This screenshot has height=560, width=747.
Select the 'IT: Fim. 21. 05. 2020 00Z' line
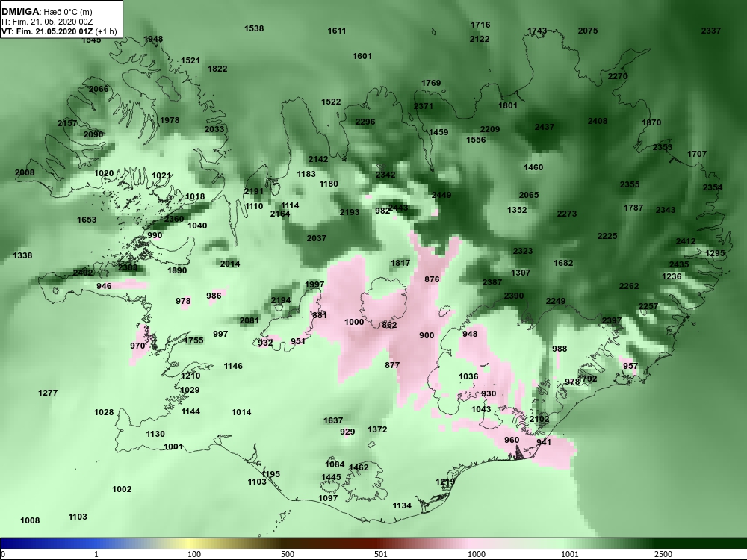point(46,22)
